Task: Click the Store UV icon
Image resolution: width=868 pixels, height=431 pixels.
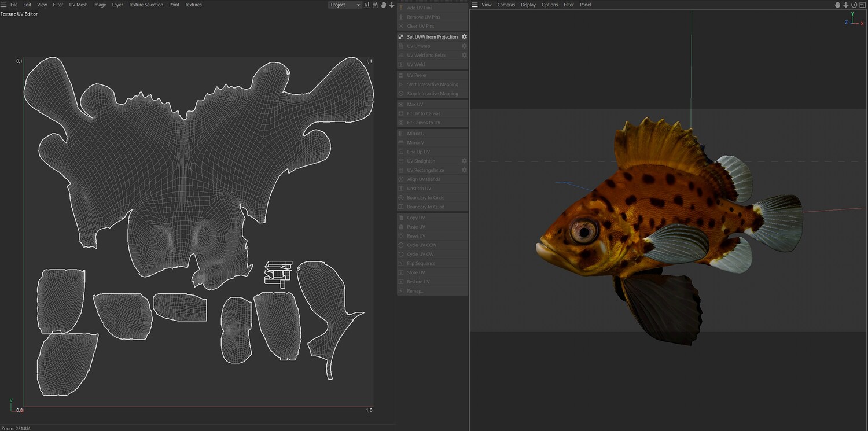Action: (x=401, y=273)
